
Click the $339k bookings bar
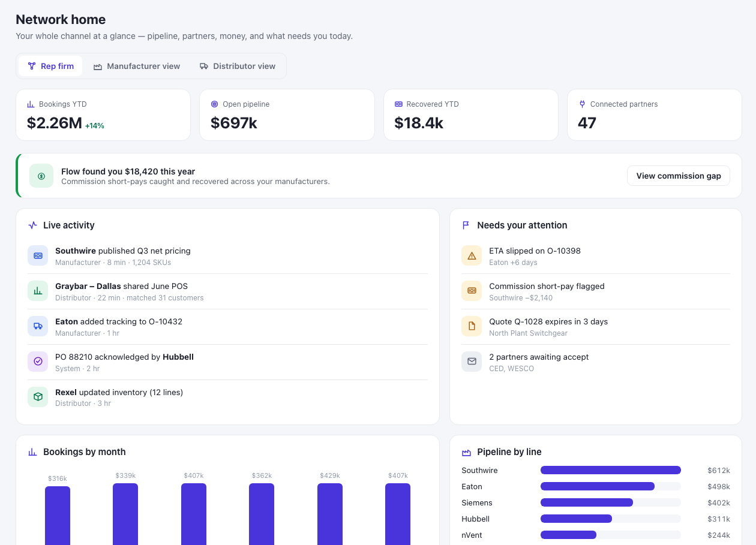pos(125,514)
